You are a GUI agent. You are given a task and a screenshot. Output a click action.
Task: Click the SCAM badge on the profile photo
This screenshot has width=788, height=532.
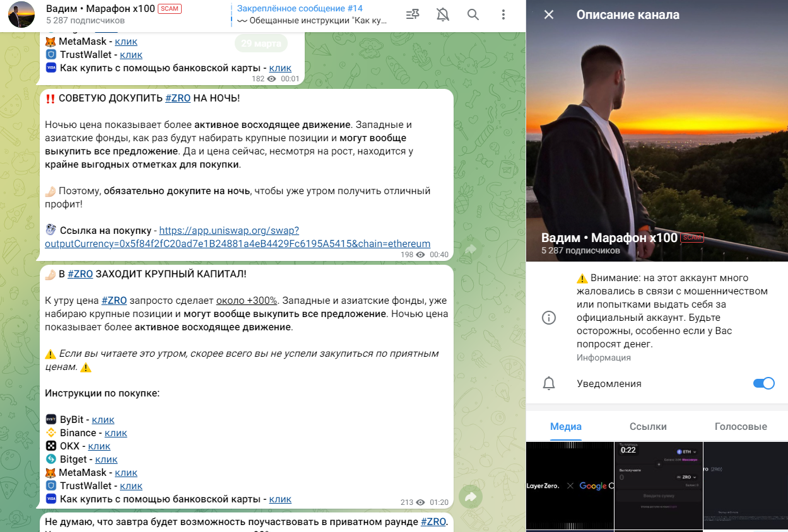pos(692,238)
